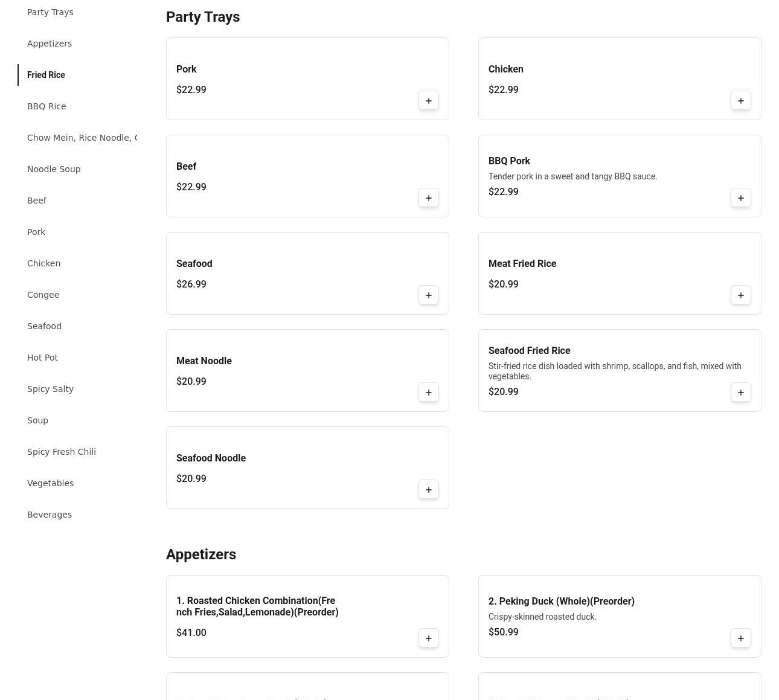Click the Appetizers section heading
The width and height of the screenshot is (779, 700).
pyautogui.click(x=201, y=554)
